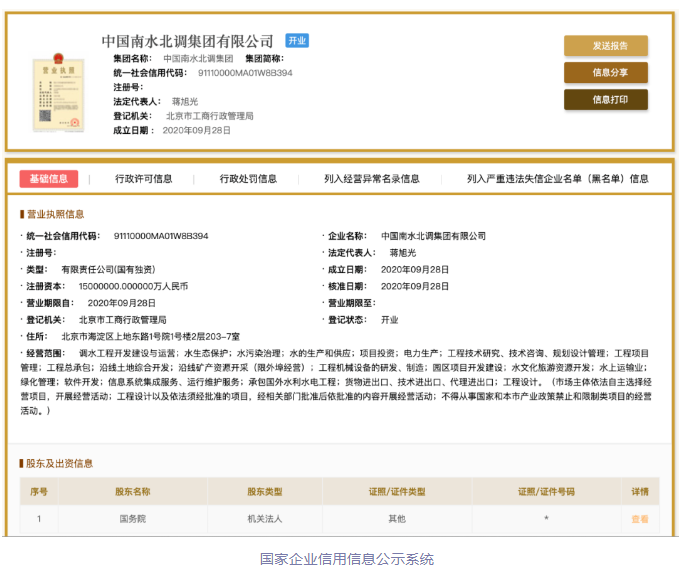The image size is (690, 581).
Task: Click the 信息分享 button
Action: click(606, 73)
